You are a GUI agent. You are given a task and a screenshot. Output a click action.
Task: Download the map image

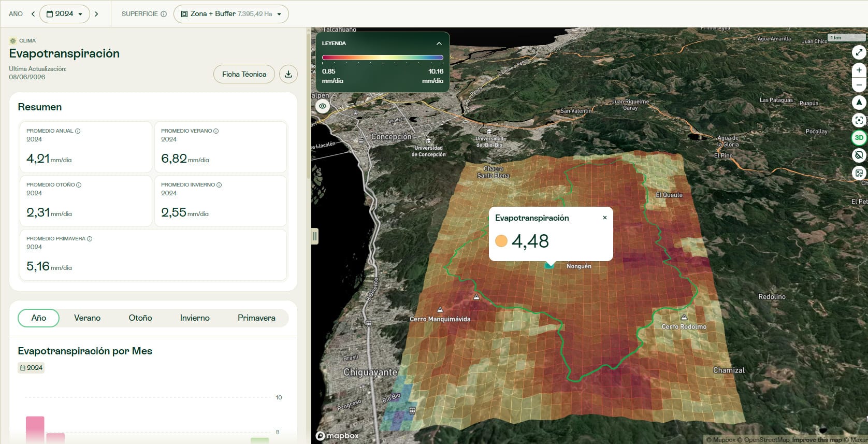859,173
